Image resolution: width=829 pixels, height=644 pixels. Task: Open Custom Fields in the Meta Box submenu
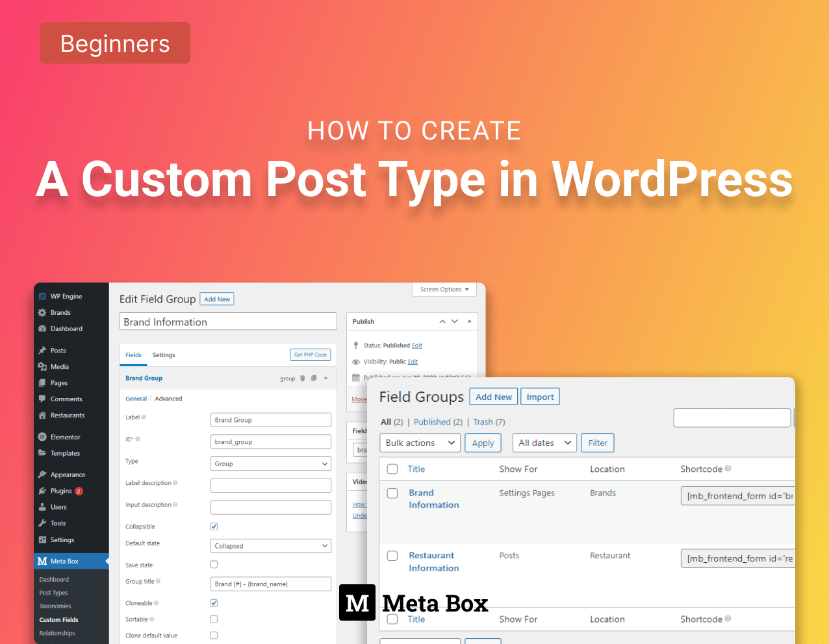coord(58,620)
